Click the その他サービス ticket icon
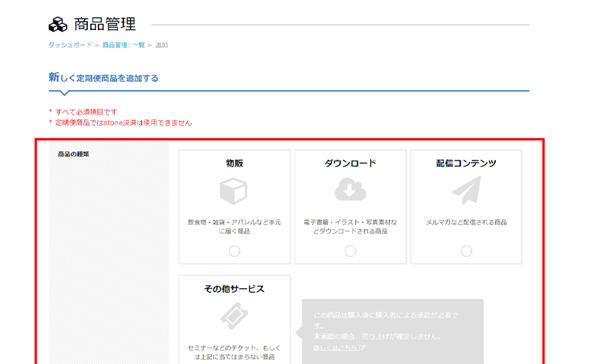The width and height of the screenshot is (601, 364). pos(234,317)
